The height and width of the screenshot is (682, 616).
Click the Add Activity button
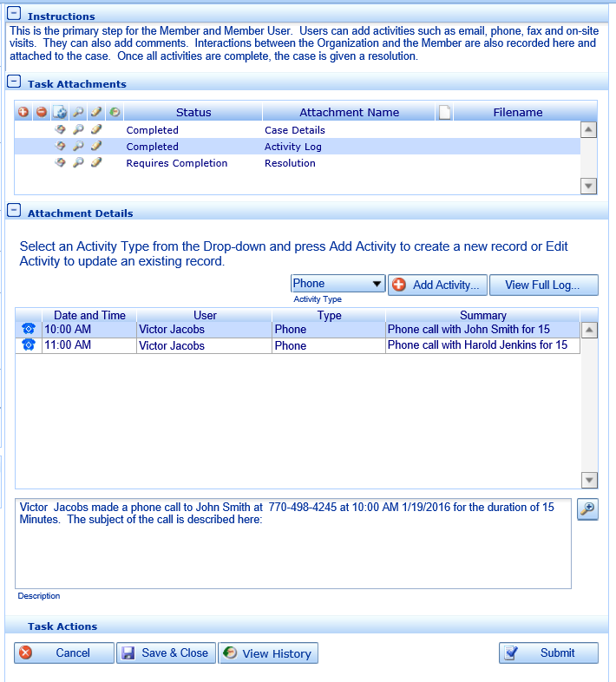click(437, 285)
